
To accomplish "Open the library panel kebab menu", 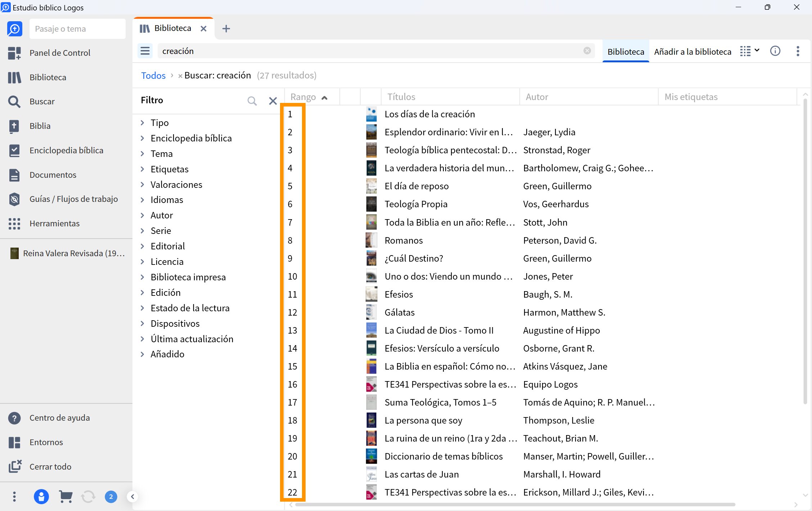I will (x=798, y=51).
